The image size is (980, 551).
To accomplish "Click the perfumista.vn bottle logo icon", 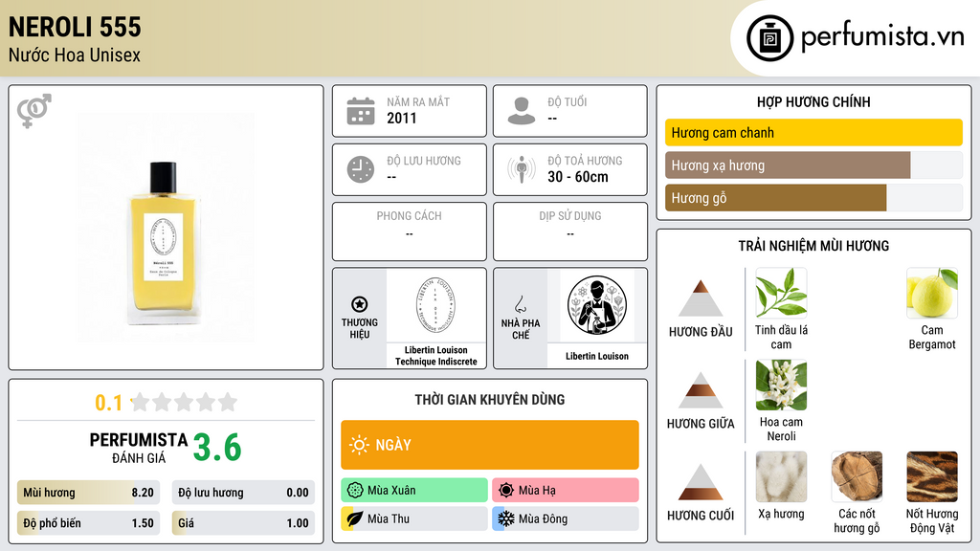I will point(769,38).
